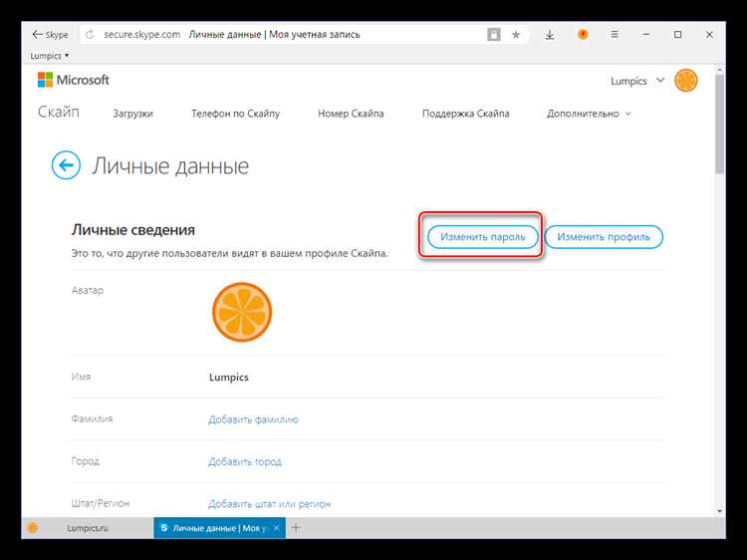Close the Личные данные tab

pyautogui.click(x=276, y=528)
